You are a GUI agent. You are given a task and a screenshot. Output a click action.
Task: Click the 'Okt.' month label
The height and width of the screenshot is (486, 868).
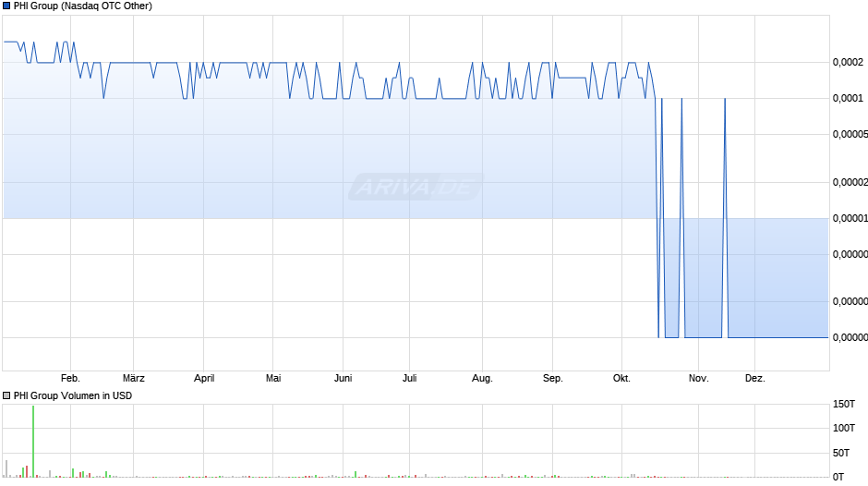click(621, 378)
